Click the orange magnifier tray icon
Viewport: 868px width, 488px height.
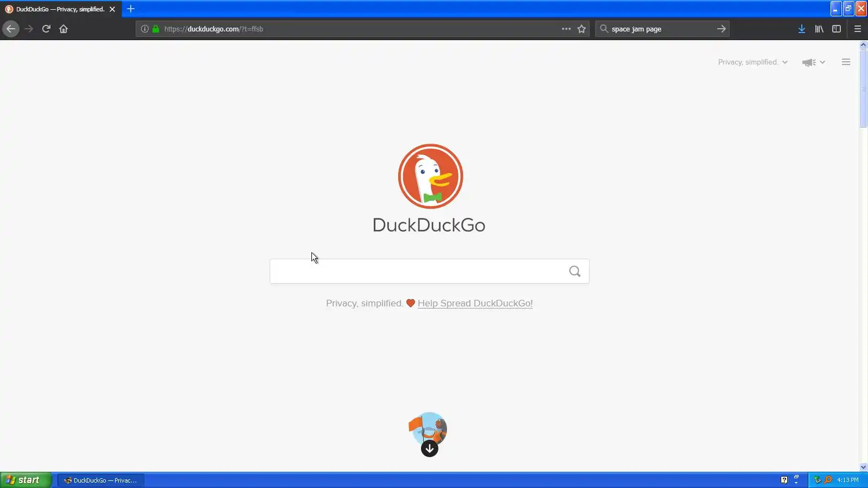coord(828,480)
